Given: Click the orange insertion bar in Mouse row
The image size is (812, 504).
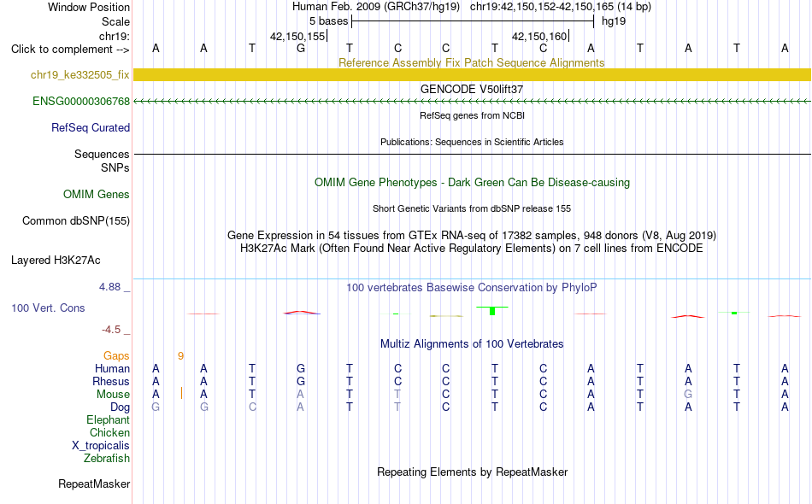Looking at the screenshot, I should click(x=181, y=393).
